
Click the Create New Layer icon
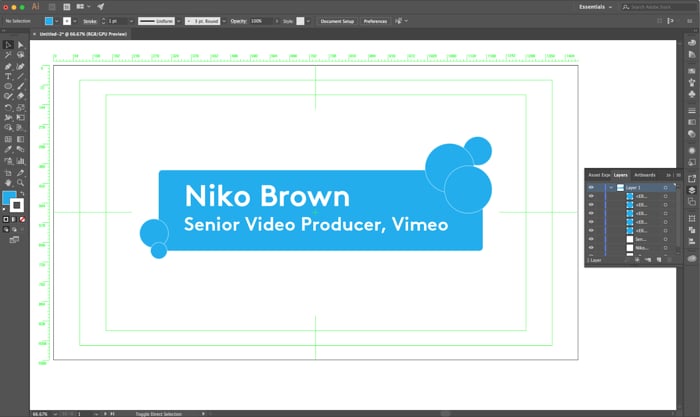[x=659, y=260]
